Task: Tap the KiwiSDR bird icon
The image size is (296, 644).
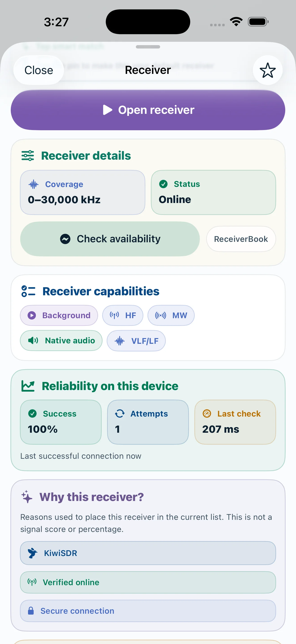Action: (33, 553)
